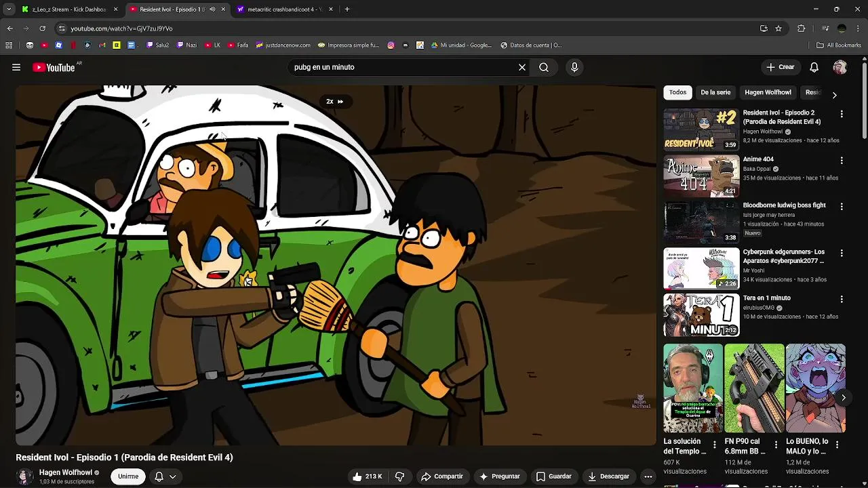Image resolution: width=868 pixels, height=488 pixels.
Task: Open the Chrome apps grid shortcut
Action: pos(9,45)
